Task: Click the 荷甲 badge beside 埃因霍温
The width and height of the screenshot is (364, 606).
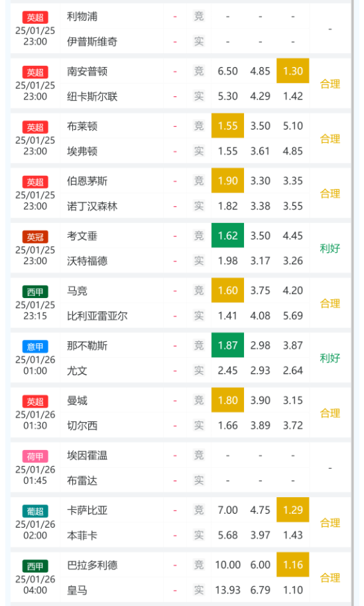Action: click(35, 457)
